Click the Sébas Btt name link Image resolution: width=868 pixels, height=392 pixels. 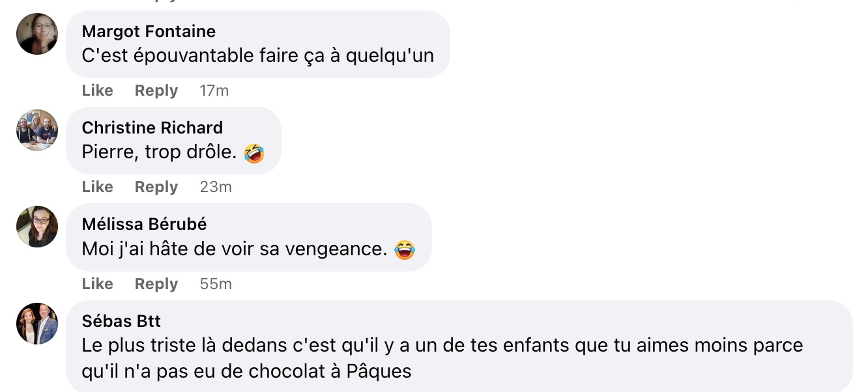point(121,321)
